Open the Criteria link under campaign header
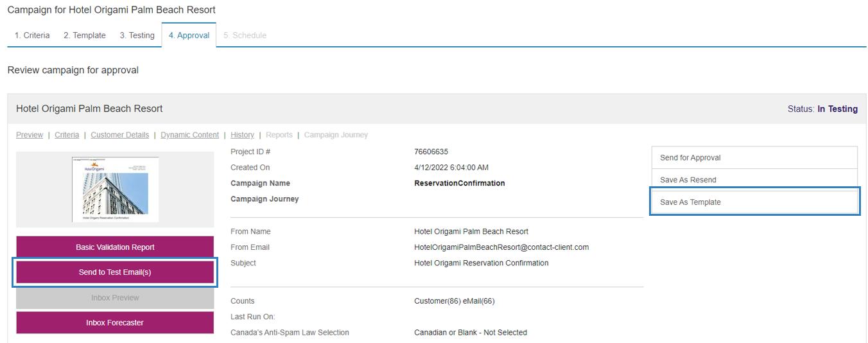The width and height of the screenshot is (868, 343). click(x=67, y=135)
